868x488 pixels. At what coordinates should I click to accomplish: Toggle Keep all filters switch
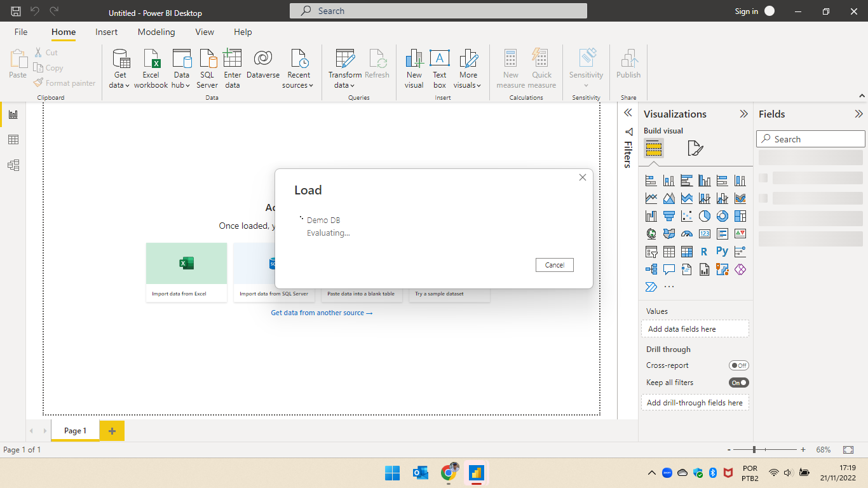(x=739, y=383)
